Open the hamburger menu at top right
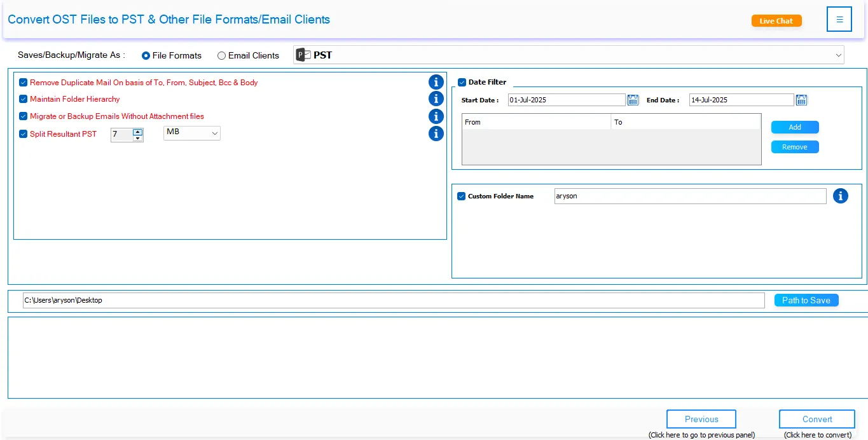868x440 pixels. tap(839, 19)
